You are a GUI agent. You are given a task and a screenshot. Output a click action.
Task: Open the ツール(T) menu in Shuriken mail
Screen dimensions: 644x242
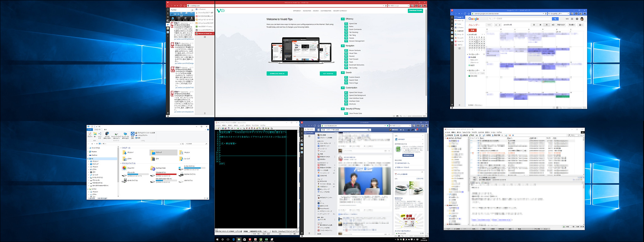[x=493, y=132]
